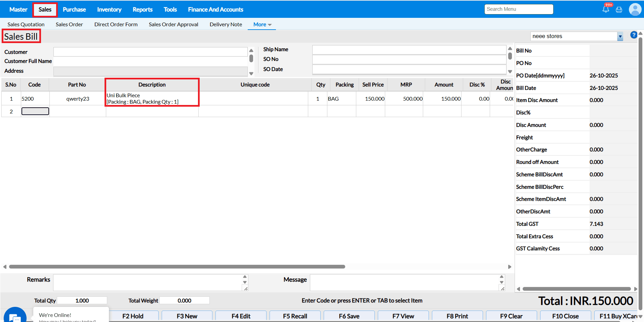Click the BAG packing cell

pos(341,99)
